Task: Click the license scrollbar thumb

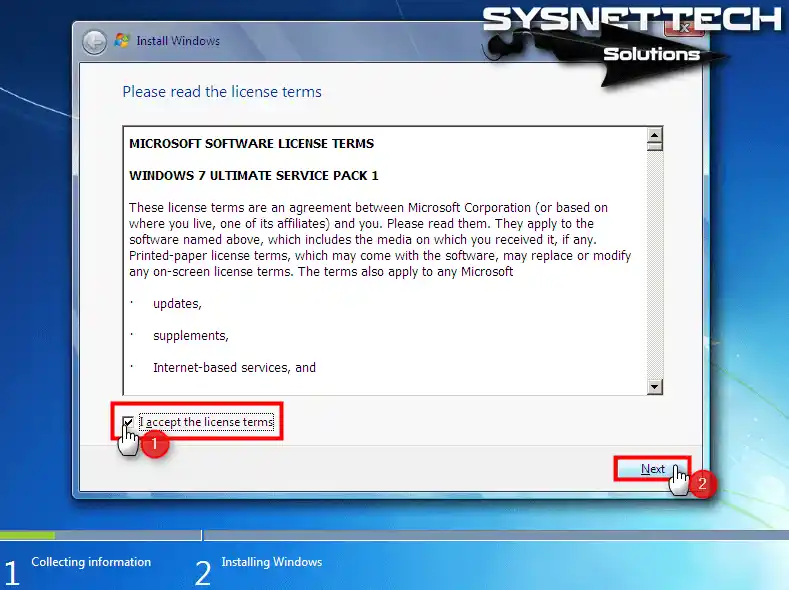Action: click(x=655, y=147)
